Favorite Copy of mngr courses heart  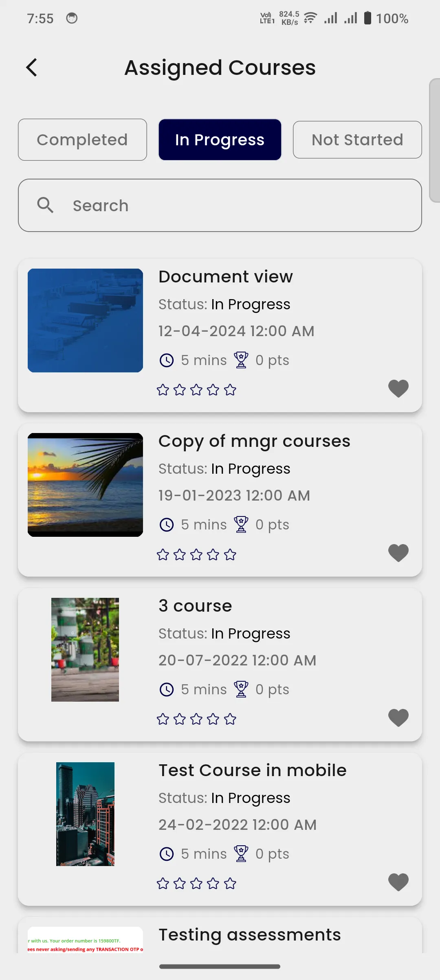tap(398, 553)
